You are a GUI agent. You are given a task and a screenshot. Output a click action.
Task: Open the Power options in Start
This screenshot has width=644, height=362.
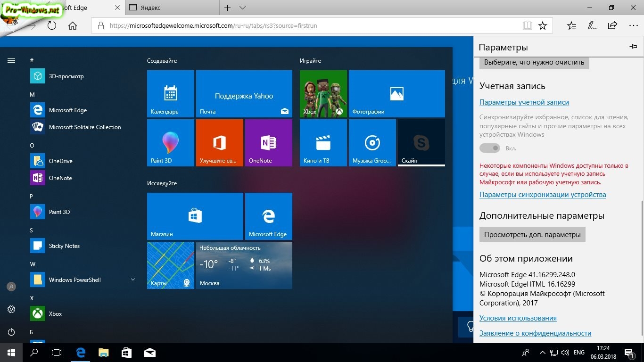pos(11,332)
